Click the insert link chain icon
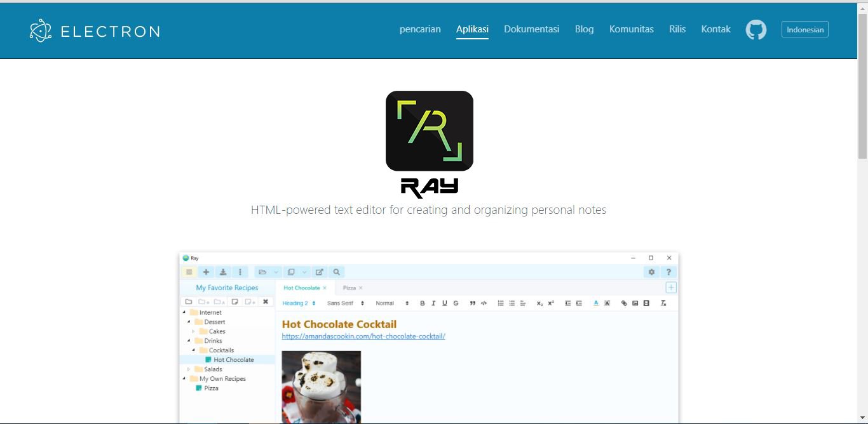This screenshot has width=868, height=424. pyautogui.click(x=624, y=303)
